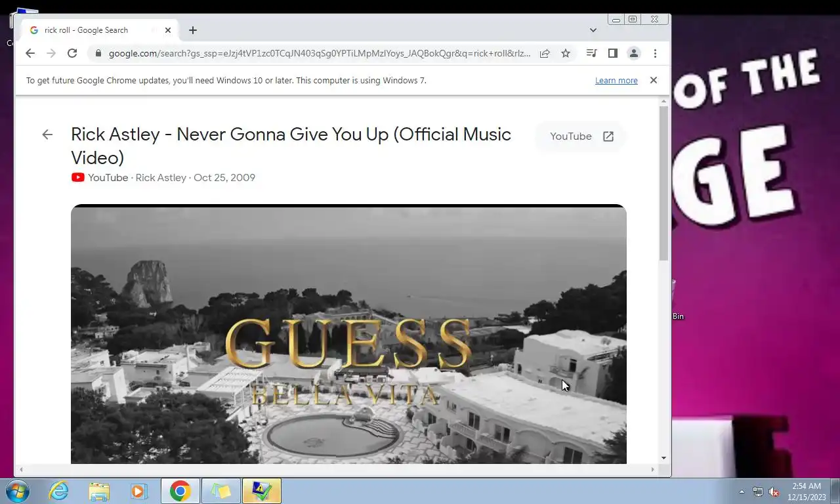Launch Internet Explorer from the taskbar
The width and height of the screenshot is (840, 504).
59,491
